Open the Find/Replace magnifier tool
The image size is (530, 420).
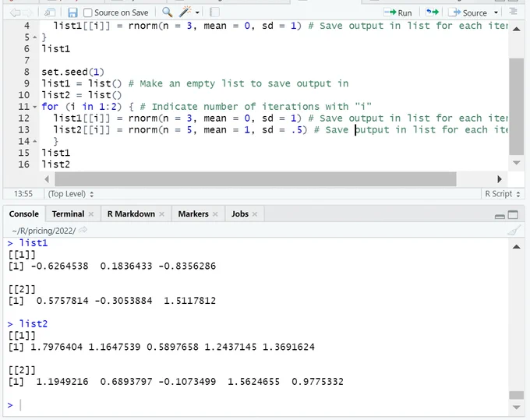(167, 12)
